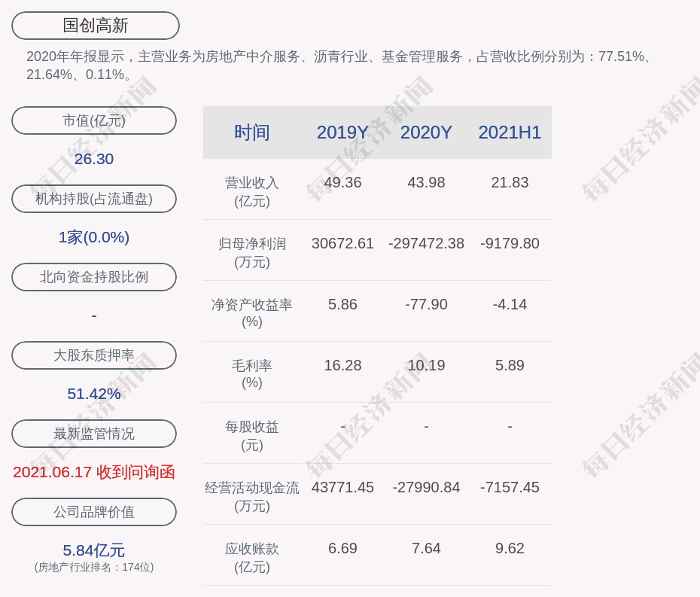Screen dimensions: 700x597
Task: Click the 2020年年报显示 description paragraph
Action: point(339,65)
